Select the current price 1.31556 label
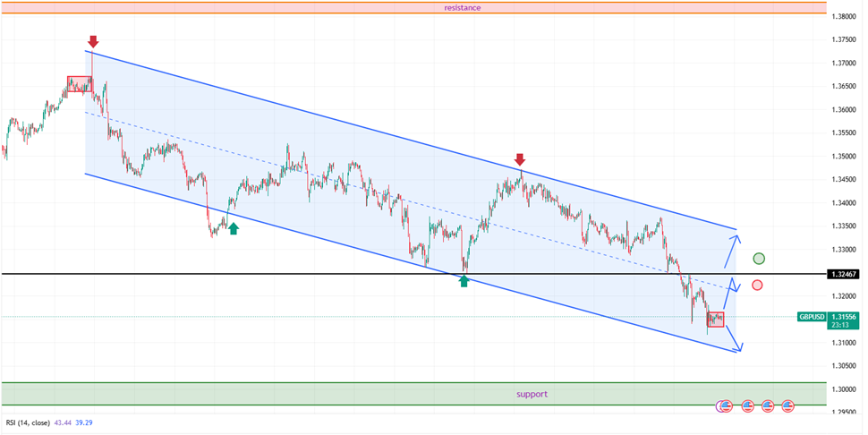 (x=844, y=317)
